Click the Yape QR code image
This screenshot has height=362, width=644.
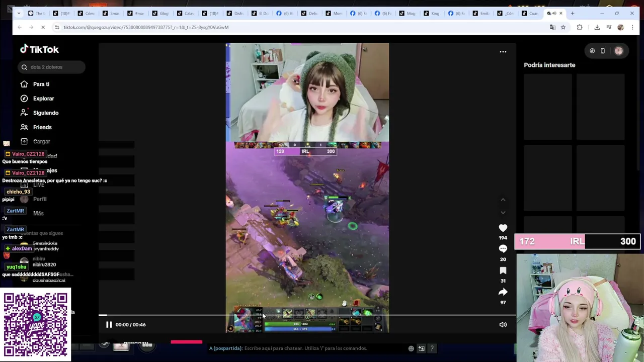pos(36,325)
